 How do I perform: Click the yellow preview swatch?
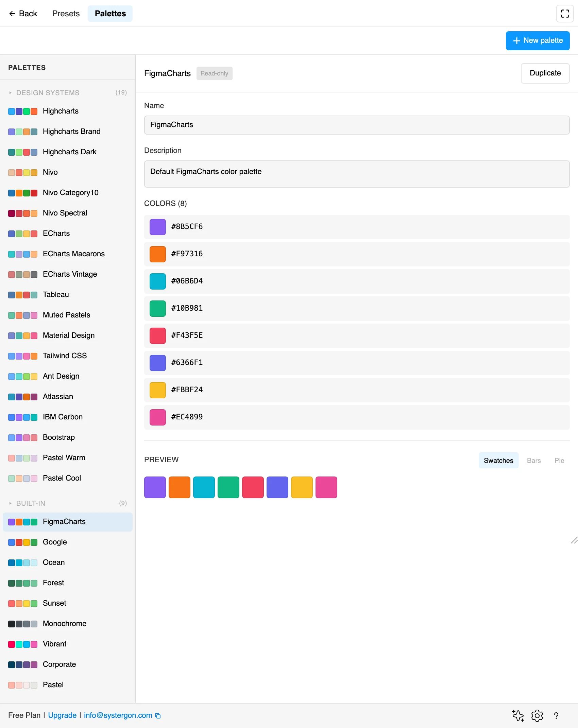[x=302, y=487]
